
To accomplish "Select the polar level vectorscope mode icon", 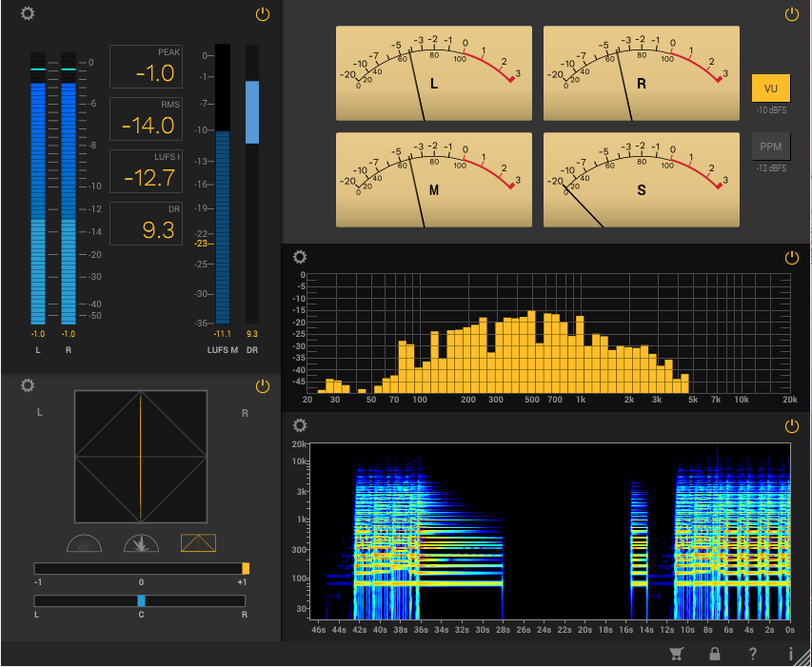I will point(141,543).
